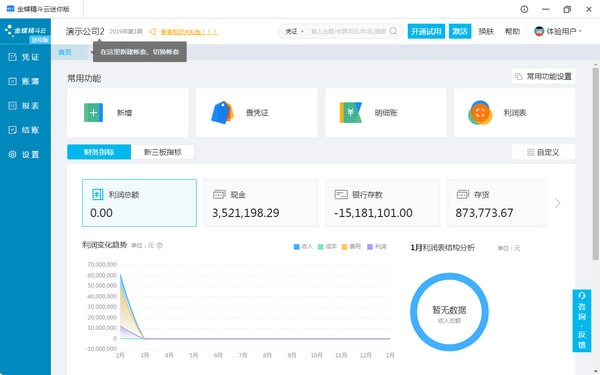Toggle the 利润 legend series
This screenshot has width=600, height=375.
point(377,247)
